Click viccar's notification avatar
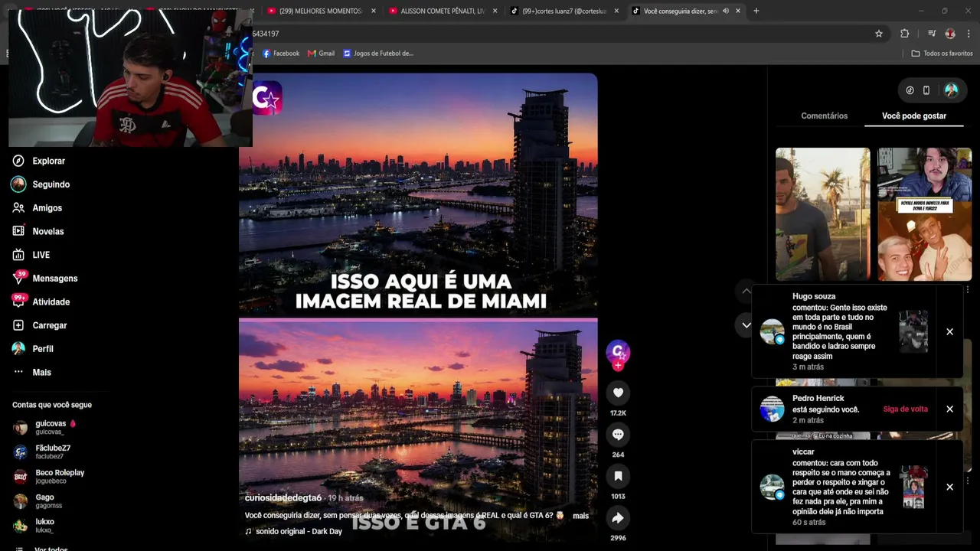The width and height of the screenshot is (980, 551). 772,487
